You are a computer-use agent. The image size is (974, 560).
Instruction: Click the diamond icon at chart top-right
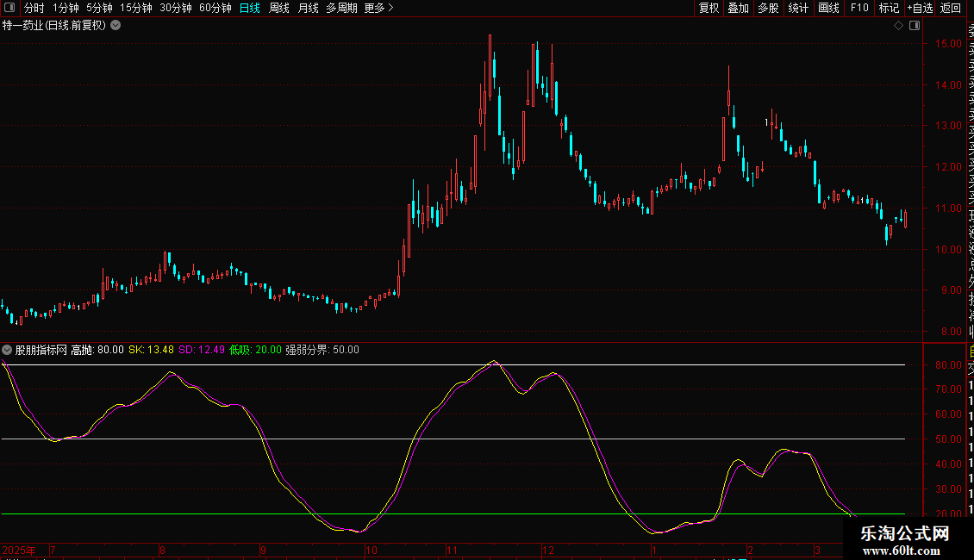tap(898, 26)
